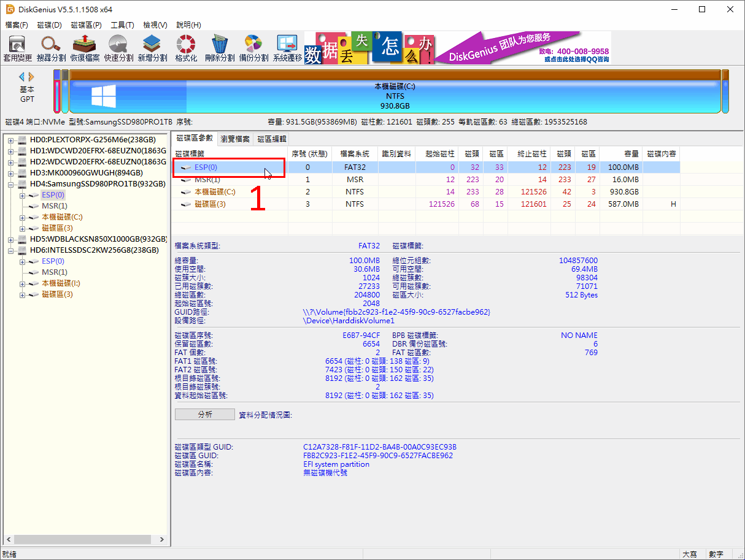The image size is (745, 560).
Task: Collapse the HD4:SamsungSSD980PRO1TB node
Action: (x=11, y=184)
